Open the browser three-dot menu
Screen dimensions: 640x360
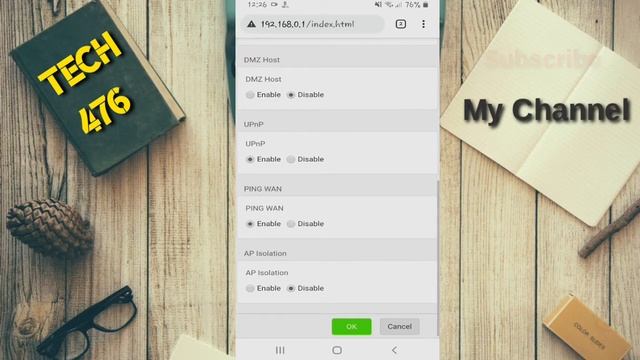[423, 24]
